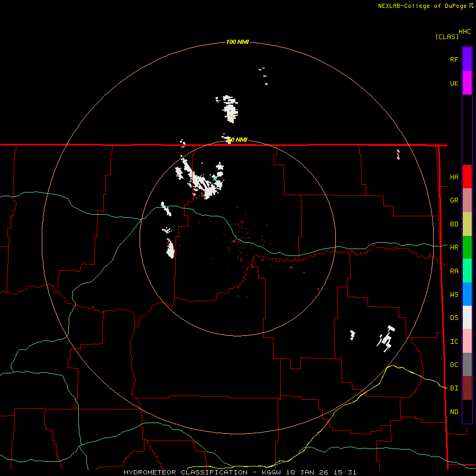Click the WS legend label
Viewport: 476px width, 476px height.
point(454,295)
